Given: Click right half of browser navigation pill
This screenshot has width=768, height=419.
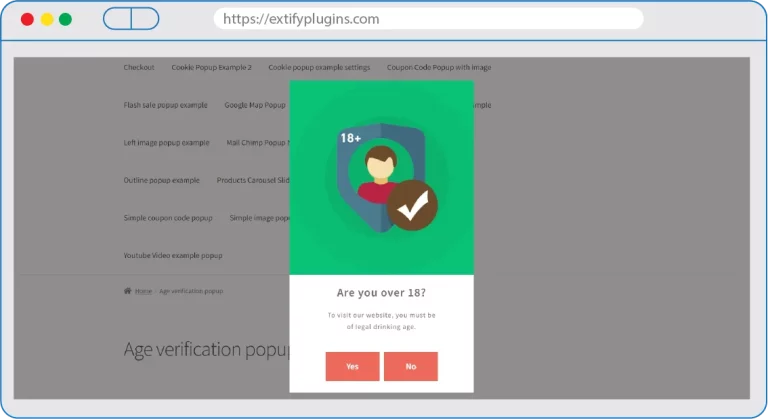Looking at the screenshot, I should (145, 19).
